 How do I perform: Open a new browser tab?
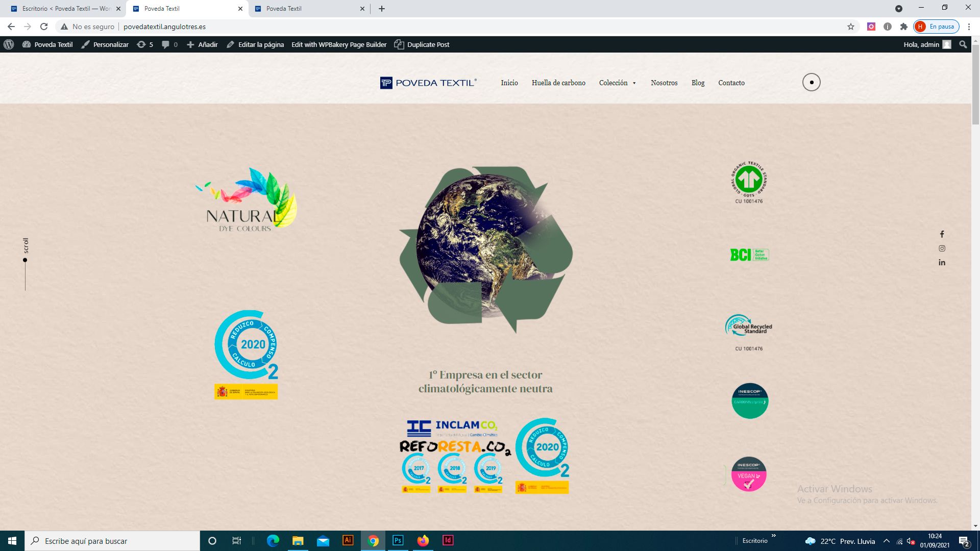(382, 9)
